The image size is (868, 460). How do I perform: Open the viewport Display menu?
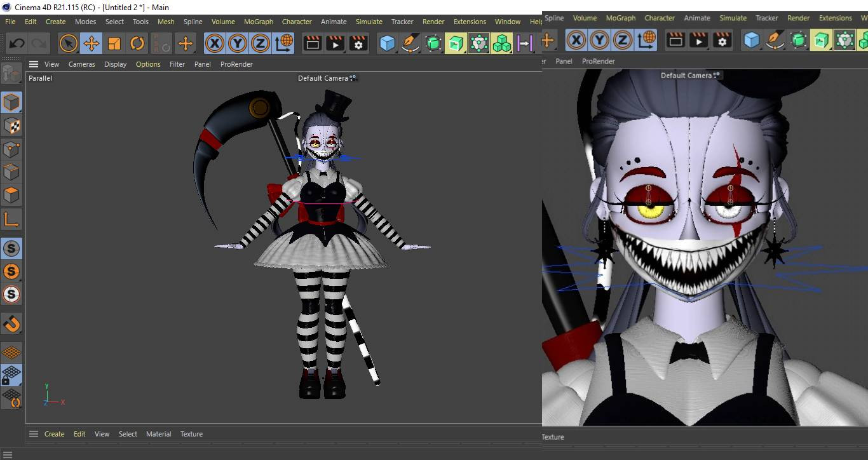116,64
